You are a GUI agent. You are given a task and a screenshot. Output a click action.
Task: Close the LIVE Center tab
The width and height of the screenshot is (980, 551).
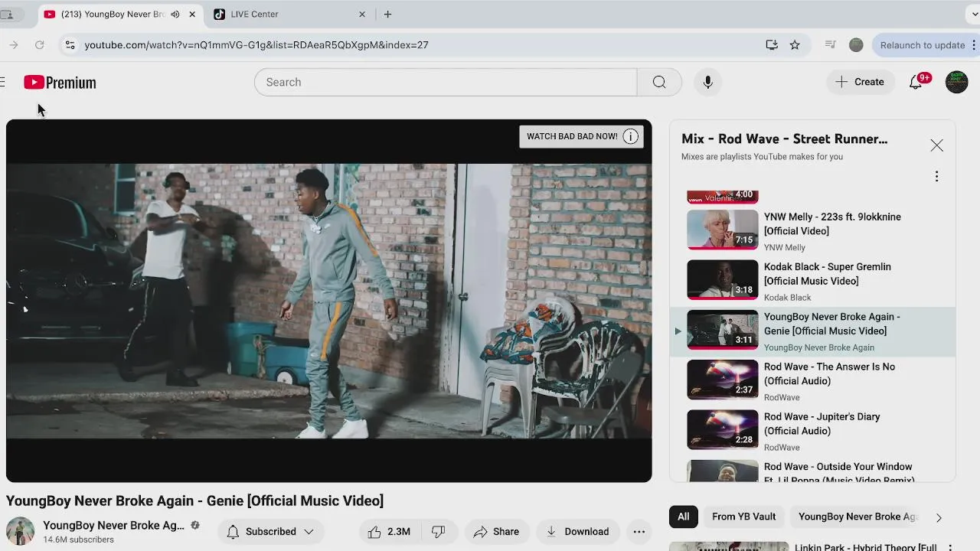(x=362, y=14)
